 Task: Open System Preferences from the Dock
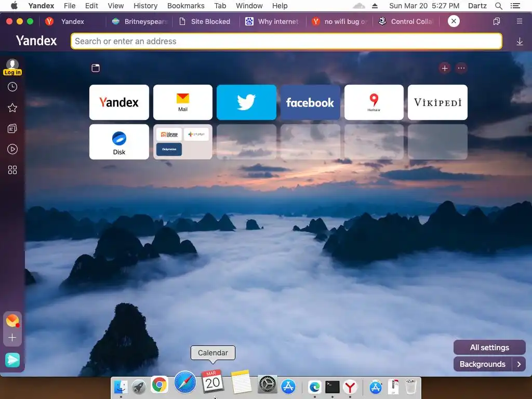[268, 385]
